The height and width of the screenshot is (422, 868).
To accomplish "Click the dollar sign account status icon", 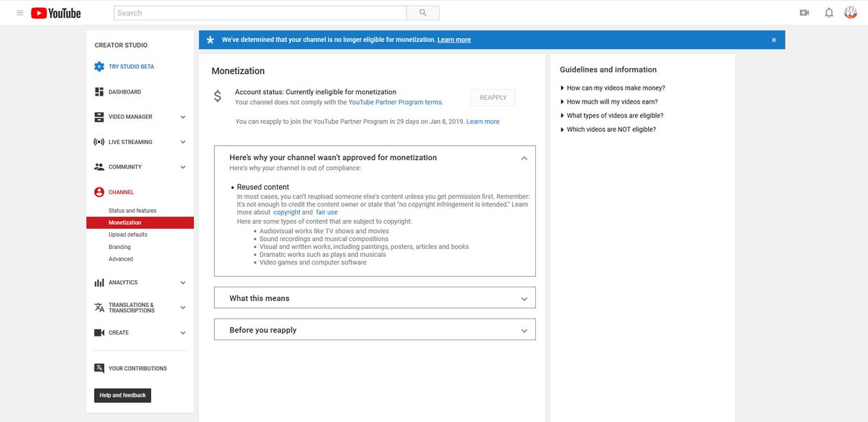I will click(x=217, y=96).
